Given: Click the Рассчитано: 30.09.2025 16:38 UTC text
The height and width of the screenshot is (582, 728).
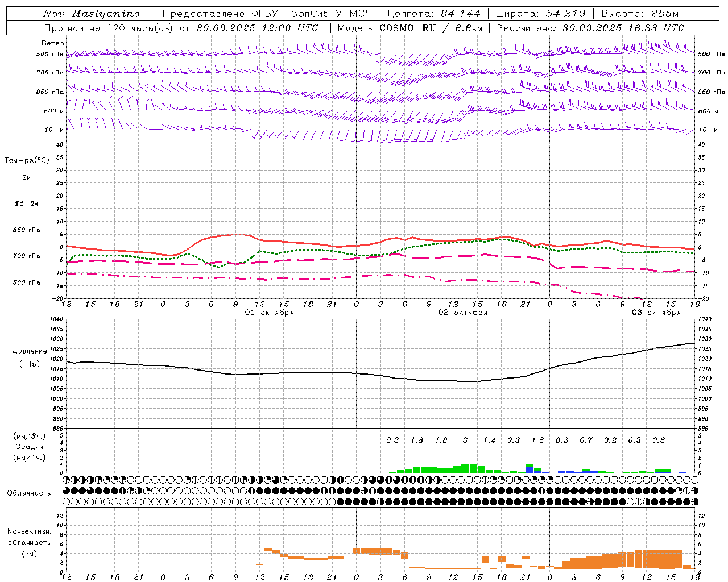Looking at the screenshot, I should [590, 28].
